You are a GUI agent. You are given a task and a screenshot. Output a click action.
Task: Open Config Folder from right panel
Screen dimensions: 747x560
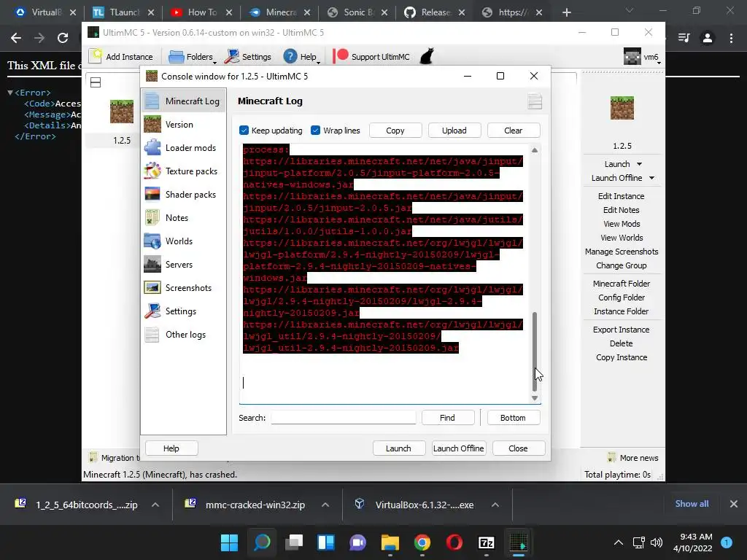622,297
